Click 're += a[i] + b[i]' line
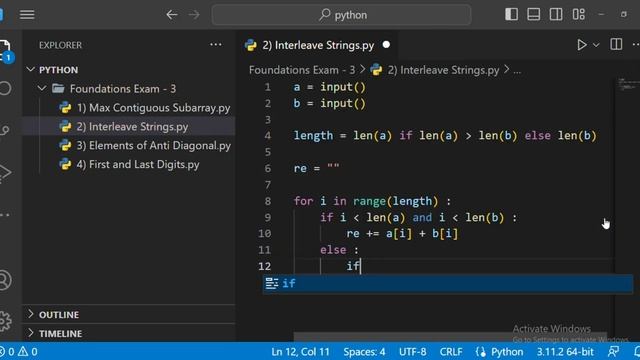Viewport: 640px width, 360px height. tap(402, 233)
